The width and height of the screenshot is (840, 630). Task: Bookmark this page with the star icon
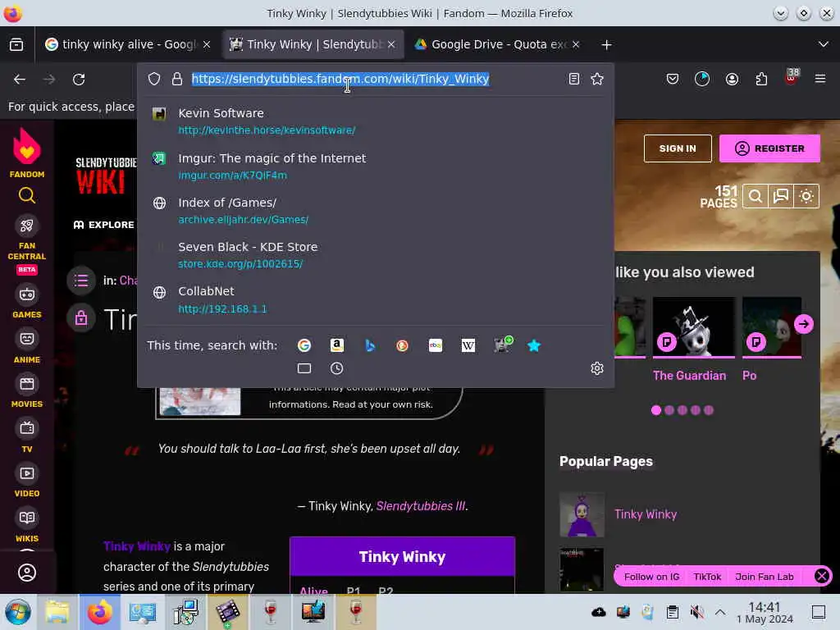pos(597,79)
